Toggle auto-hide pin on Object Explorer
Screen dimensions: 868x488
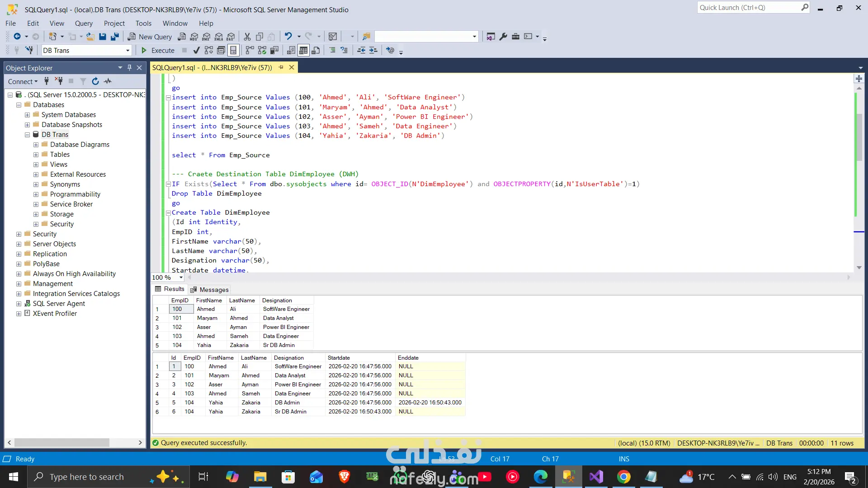click(130, 68)
